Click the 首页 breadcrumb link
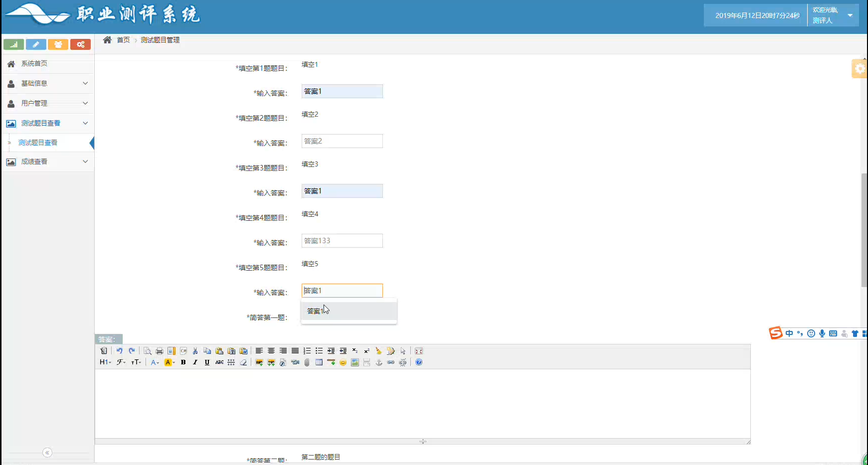Viewport: 868px width, 465px height. pyautogui.click(x=123, y=40)
